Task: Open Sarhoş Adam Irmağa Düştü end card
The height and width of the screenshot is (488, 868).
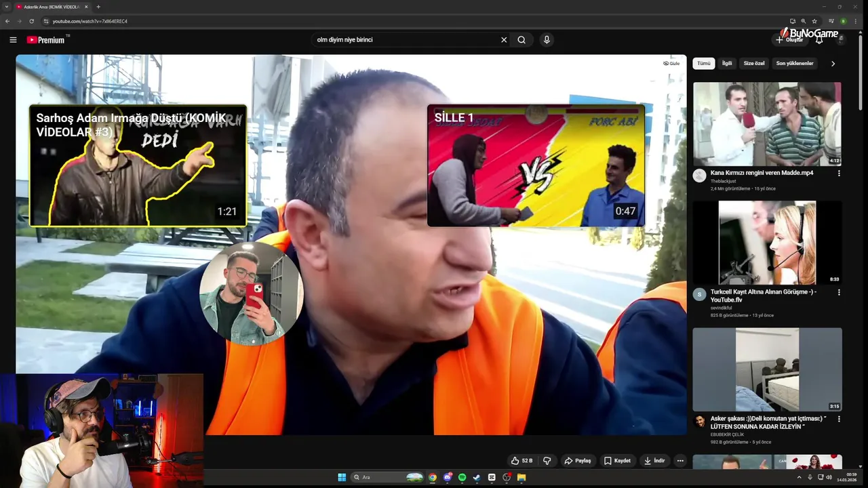Action: (138, 165)
